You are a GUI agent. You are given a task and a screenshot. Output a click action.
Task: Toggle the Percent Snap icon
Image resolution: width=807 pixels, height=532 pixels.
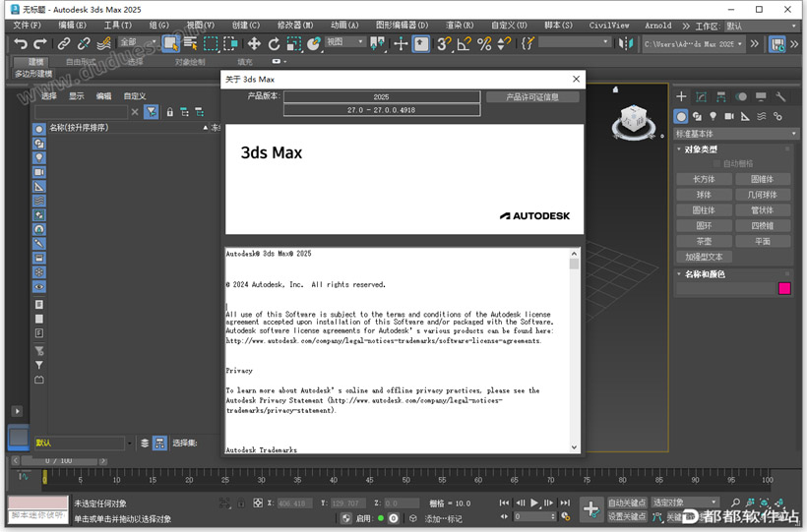(484, 43)
